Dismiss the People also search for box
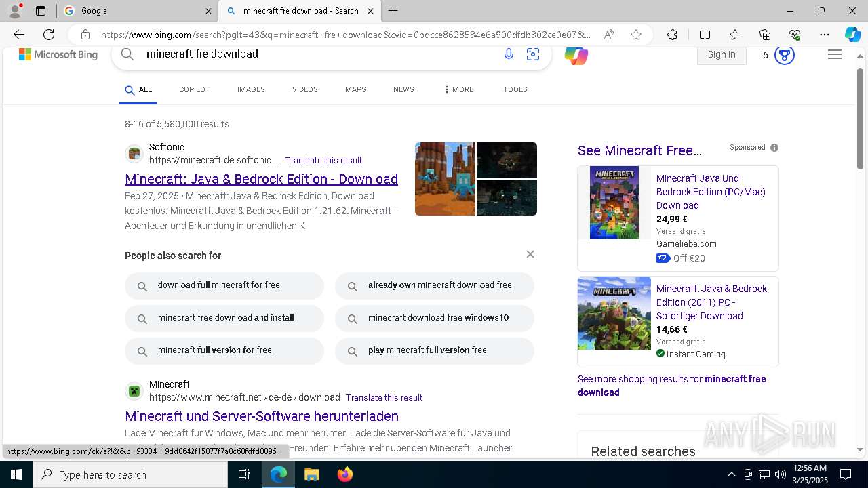The height and width of the screenshot is (488, 868). tap(530, 254)
